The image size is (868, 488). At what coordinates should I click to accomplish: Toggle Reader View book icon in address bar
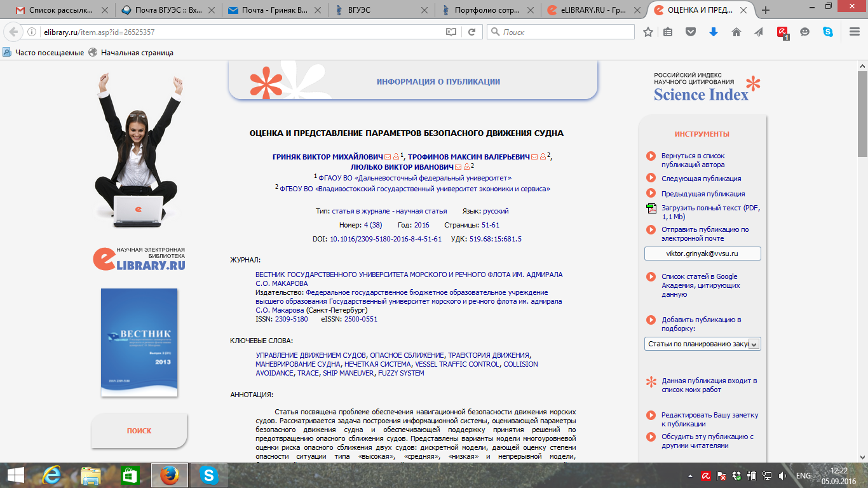[451, 32]
